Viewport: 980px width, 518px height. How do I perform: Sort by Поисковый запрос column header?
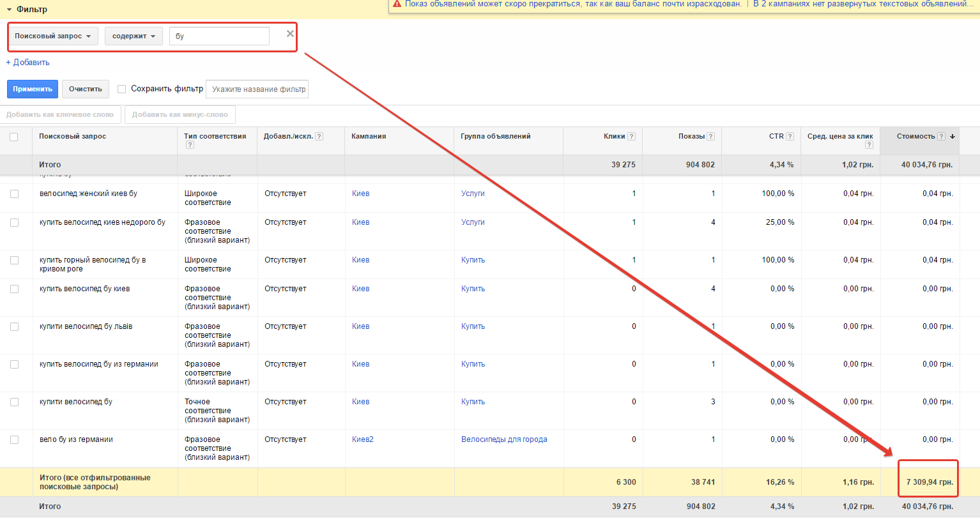[72, 136]
